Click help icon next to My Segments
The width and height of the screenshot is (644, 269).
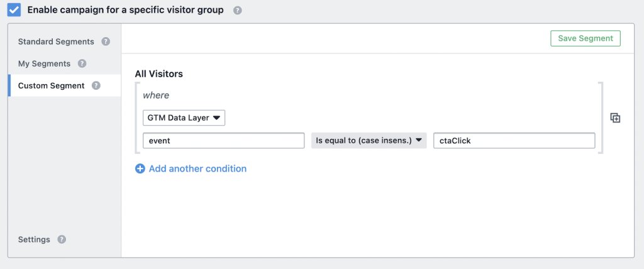82,63
